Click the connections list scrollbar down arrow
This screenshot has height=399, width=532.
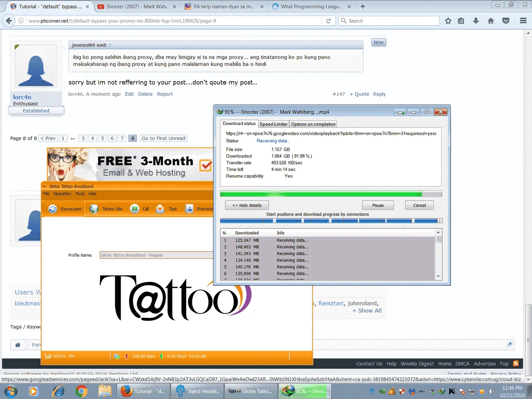click(x=438, y=276)
